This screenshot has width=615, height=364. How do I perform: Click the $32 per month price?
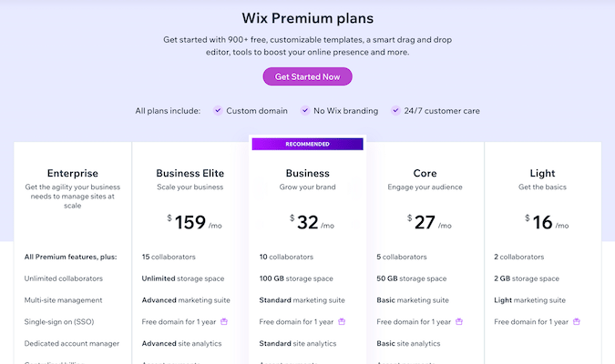tap(307, 221)
